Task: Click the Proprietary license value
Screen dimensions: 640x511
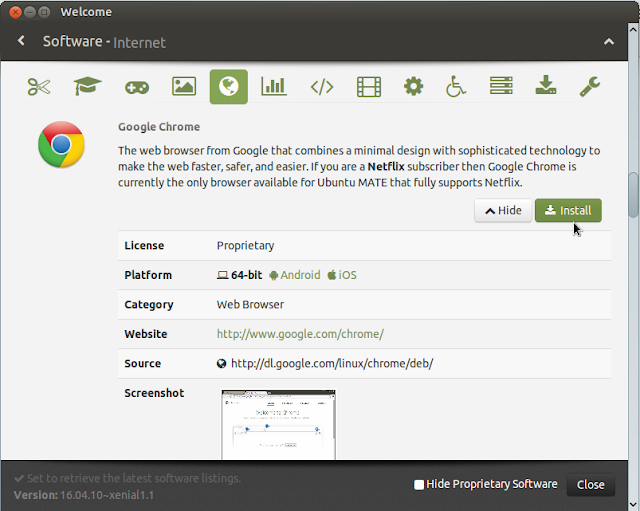Action: pyautogui.click(x=245, y=246)
